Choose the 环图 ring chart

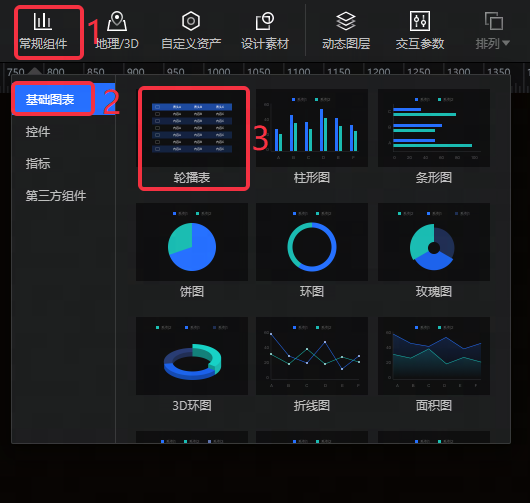tap(312, 251)
